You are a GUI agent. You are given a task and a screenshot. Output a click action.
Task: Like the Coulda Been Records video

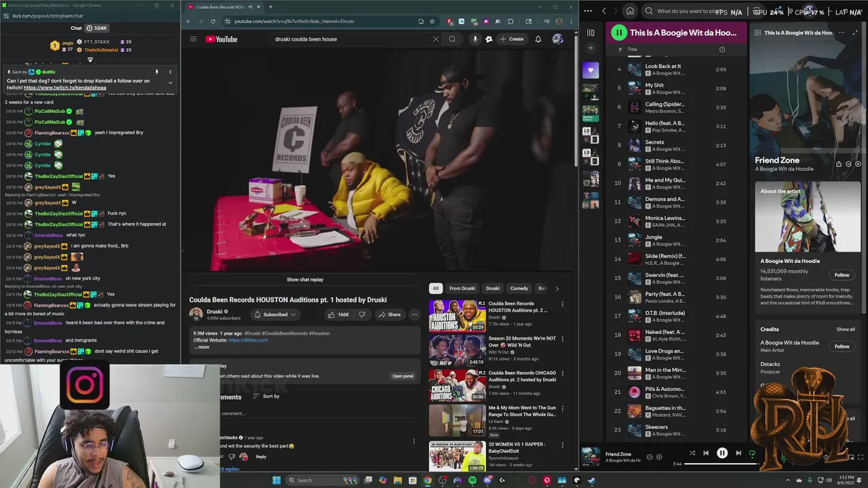point(339,314)
